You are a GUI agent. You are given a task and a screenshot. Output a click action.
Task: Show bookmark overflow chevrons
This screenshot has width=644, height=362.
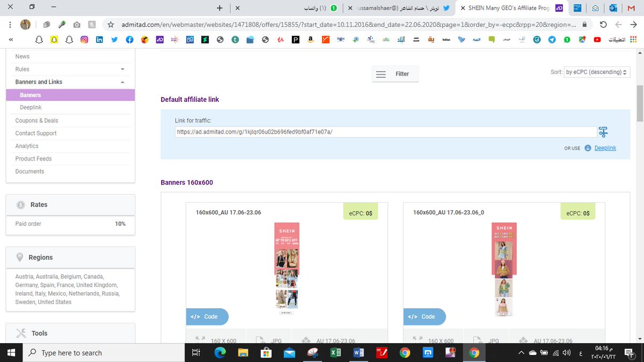pyautogui.click(x=12, y=40)
